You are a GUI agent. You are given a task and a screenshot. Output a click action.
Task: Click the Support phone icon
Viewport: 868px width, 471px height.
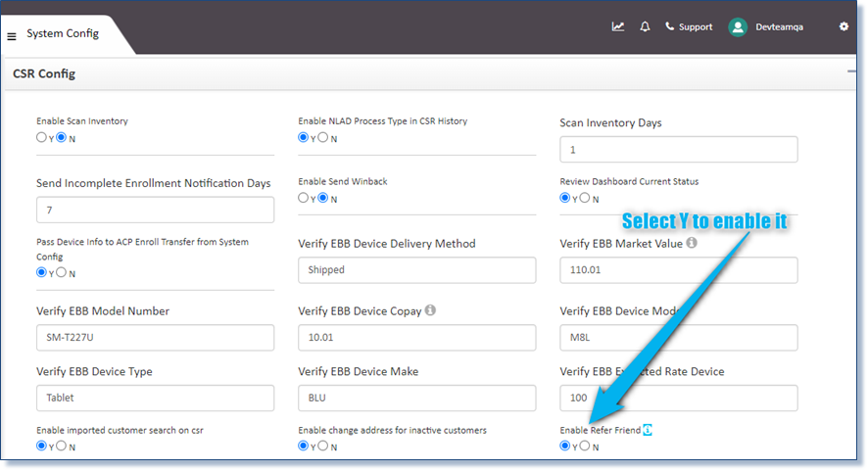point(670,26)
